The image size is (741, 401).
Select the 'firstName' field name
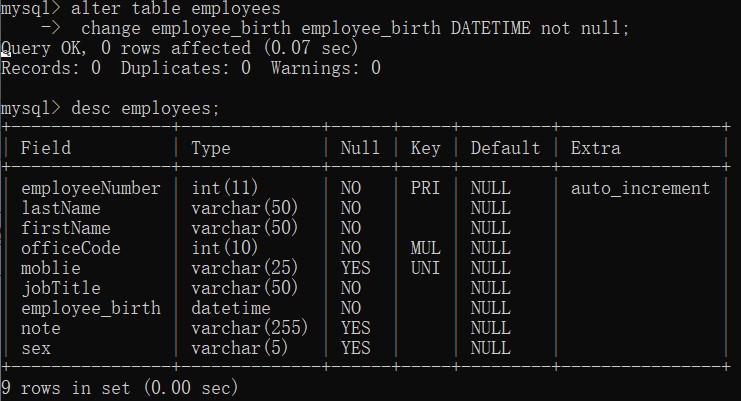coord(66,228)
